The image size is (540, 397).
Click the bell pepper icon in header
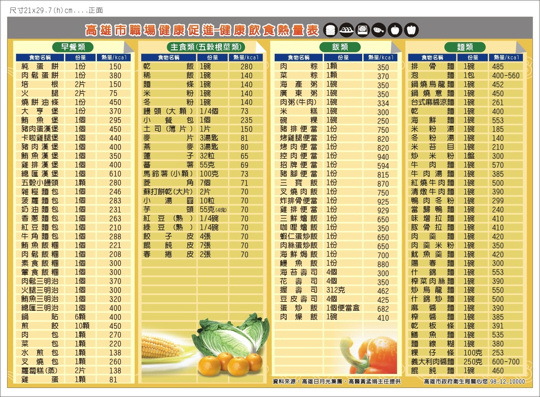[x=411, y=30]
